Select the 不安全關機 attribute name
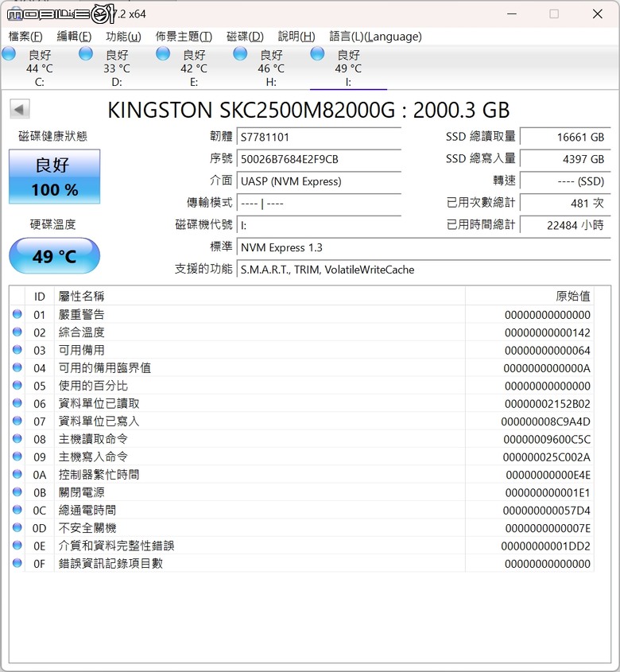The width and height of the screenshot is (620, 672). (87, 528)
